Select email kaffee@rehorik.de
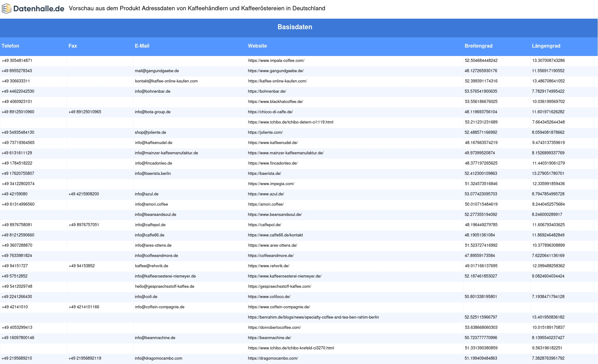 [x=152, y=266]
